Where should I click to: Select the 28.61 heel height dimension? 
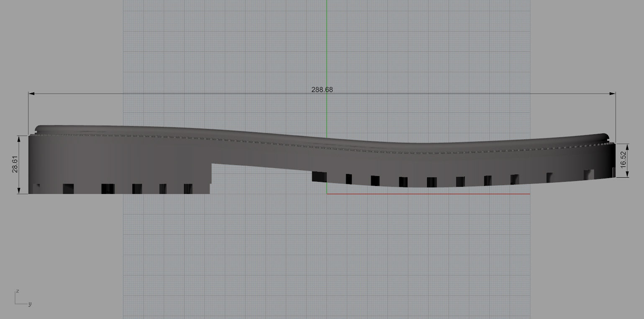click(15, 165)
